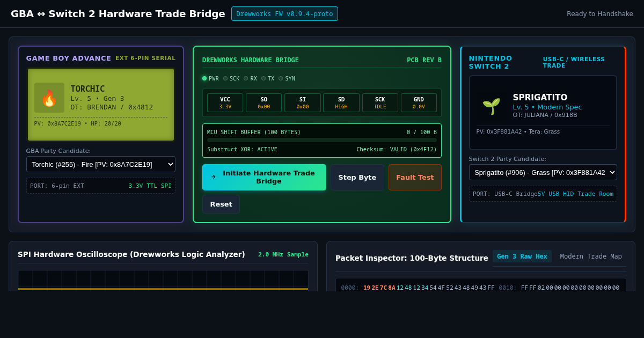The height and width of the screenshot is (338, 644).
Task: Click 5V USB HID Trade Room label
Action: (575, 194)
